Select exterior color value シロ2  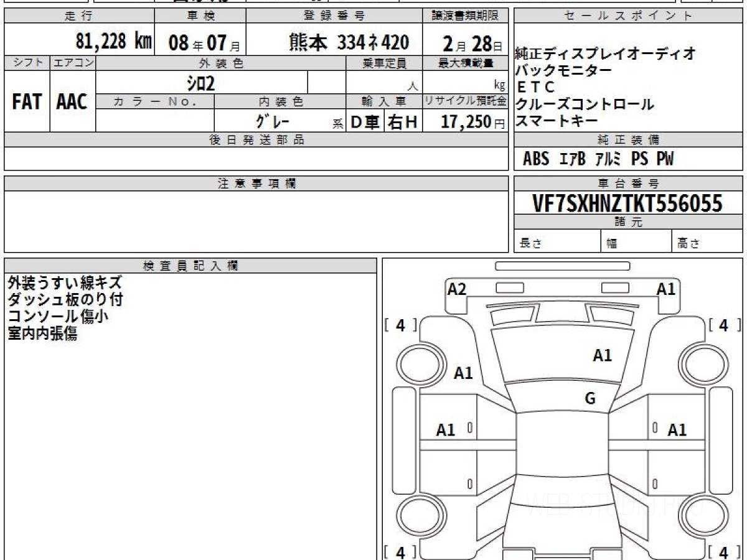(202, 82)
